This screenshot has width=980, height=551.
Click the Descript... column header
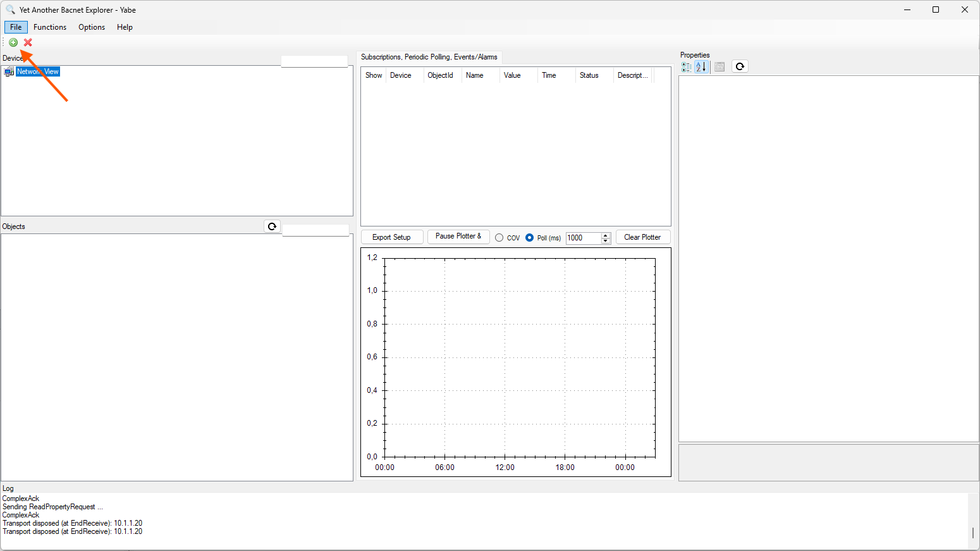tap(633, 75)
